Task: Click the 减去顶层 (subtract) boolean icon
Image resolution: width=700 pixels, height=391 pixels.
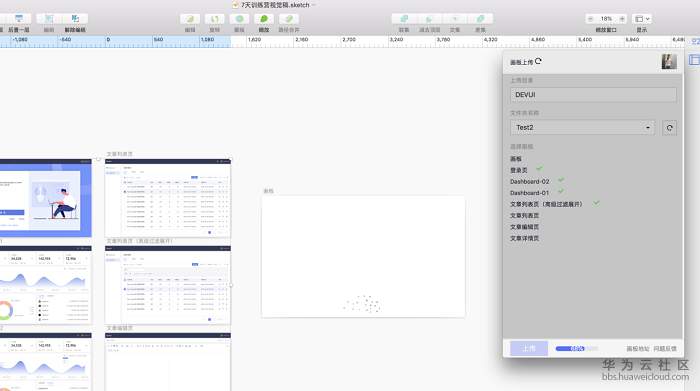Action: (429, 19)
